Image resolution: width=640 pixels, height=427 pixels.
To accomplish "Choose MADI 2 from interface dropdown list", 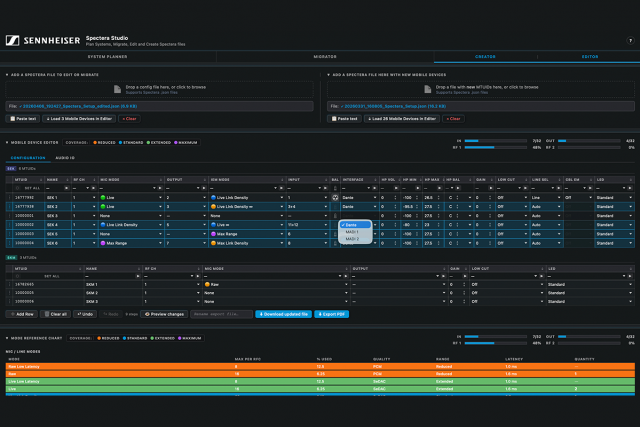I will click(x=355, y=239).
